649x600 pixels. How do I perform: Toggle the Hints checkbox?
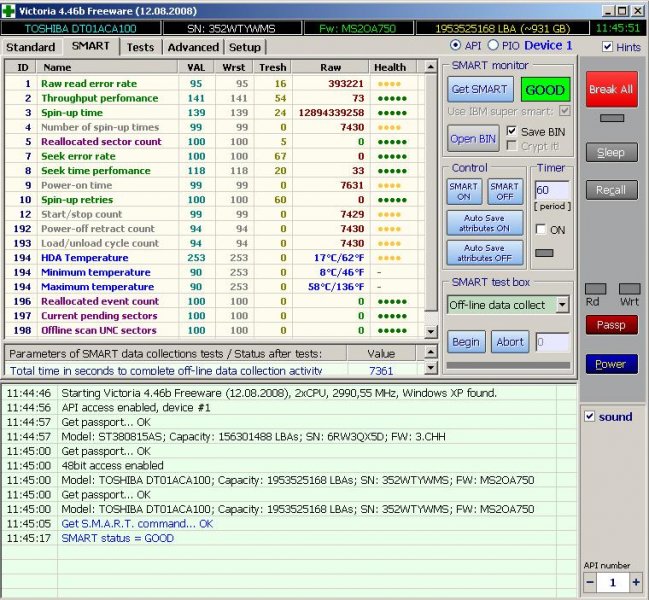(x=609, y=47)
